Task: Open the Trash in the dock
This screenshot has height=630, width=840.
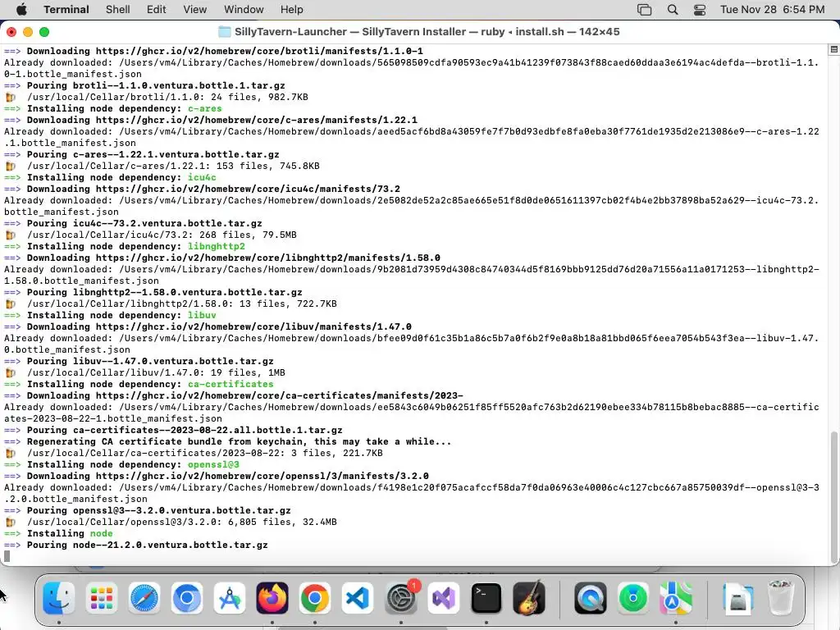Action: (781, 598)
